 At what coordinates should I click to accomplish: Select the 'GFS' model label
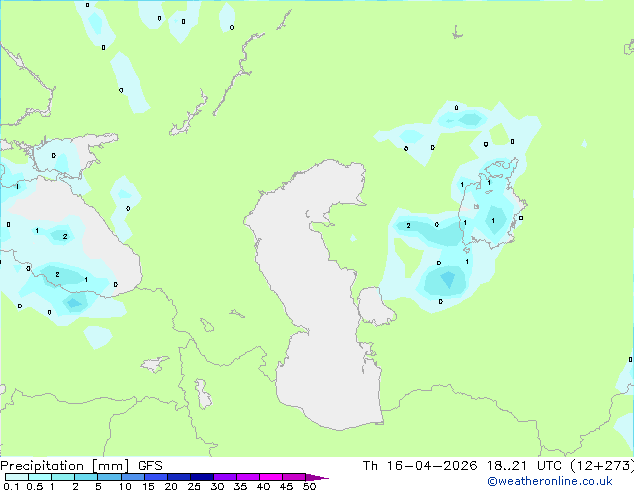coord(150,466)
